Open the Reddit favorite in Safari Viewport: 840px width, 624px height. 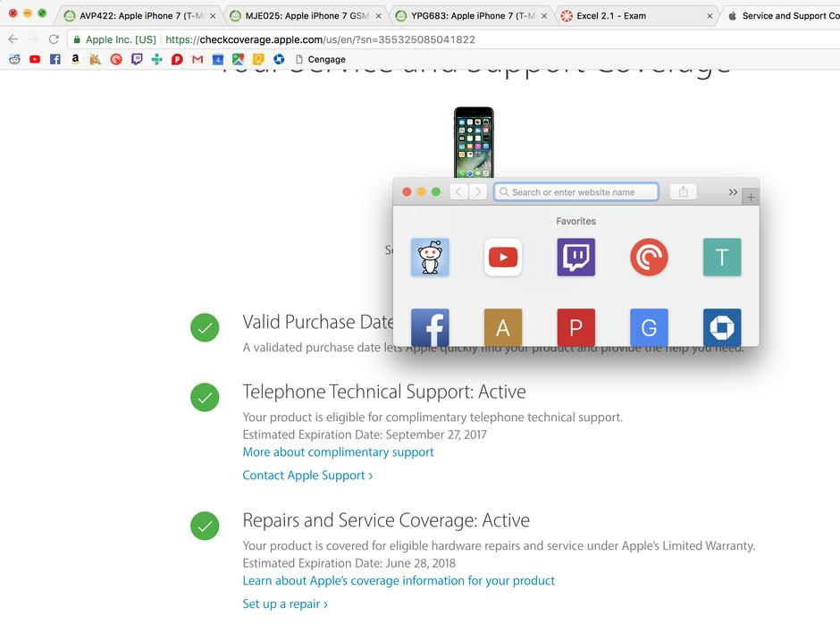coord(430,257)
